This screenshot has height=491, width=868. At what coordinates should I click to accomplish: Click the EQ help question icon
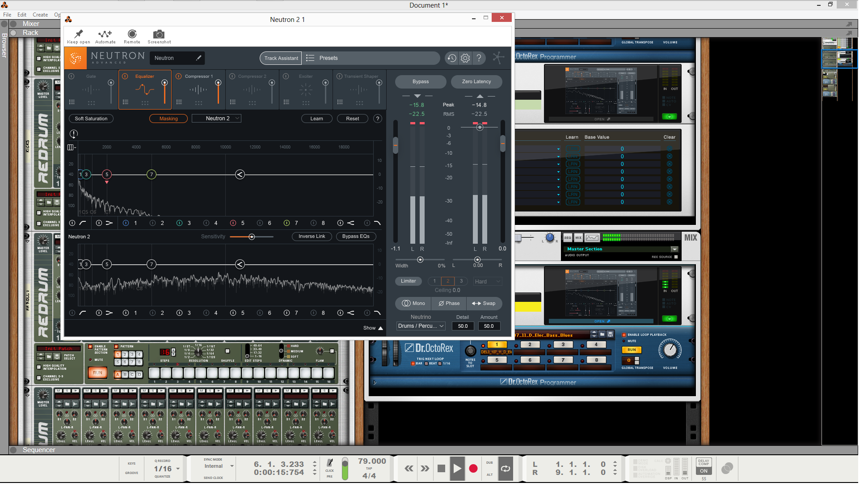(378, 119)
